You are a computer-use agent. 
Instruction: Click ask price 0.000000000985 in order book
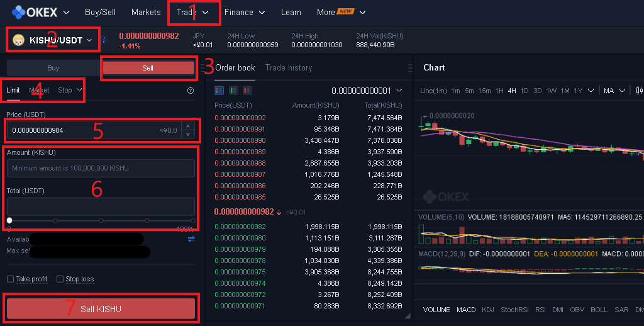(x=240, y=198)
